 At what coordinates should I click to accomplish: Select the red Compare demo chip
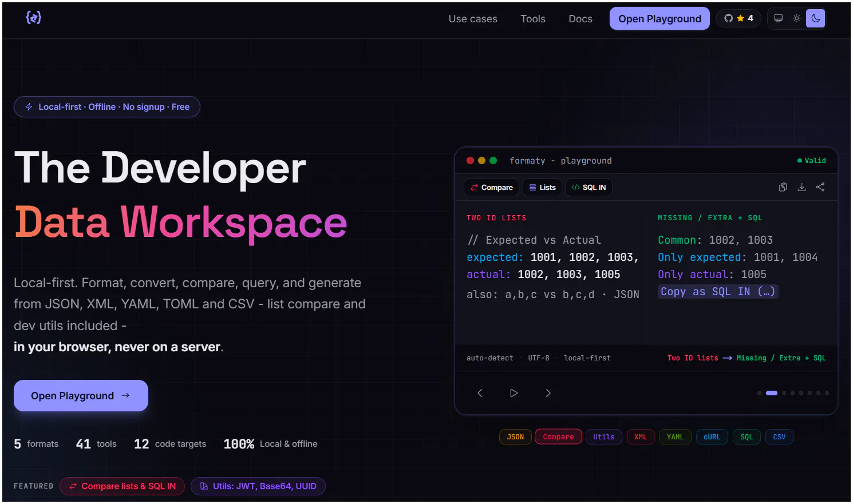558,437
